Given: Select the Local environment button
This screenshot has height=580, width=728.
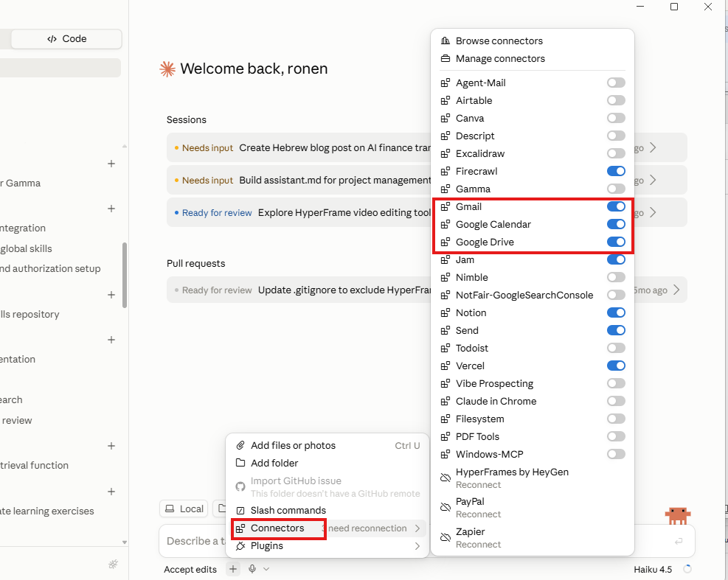Looking at the screenshot, I should pyautogui.click(x=184, y=509).
